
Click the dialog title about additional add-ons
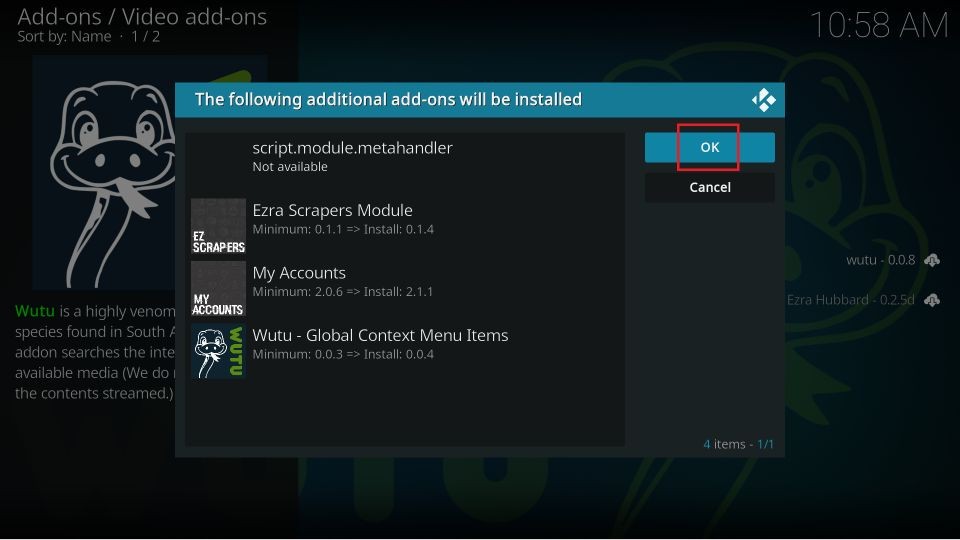(x=388, y=100)
